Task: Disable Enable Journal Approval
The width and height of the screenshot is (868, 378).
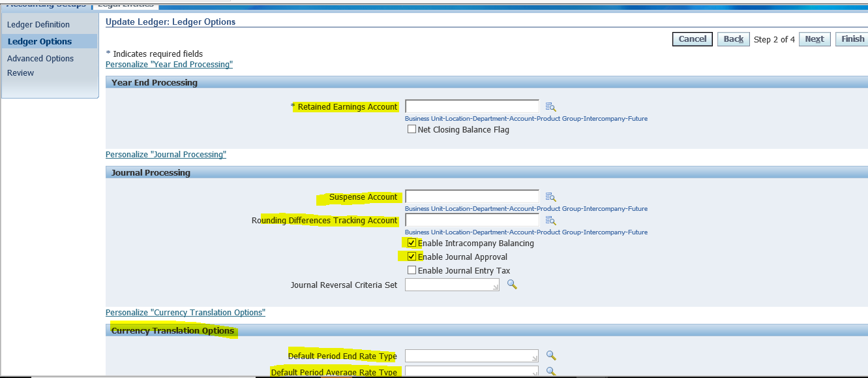Action: click(412, 256)
